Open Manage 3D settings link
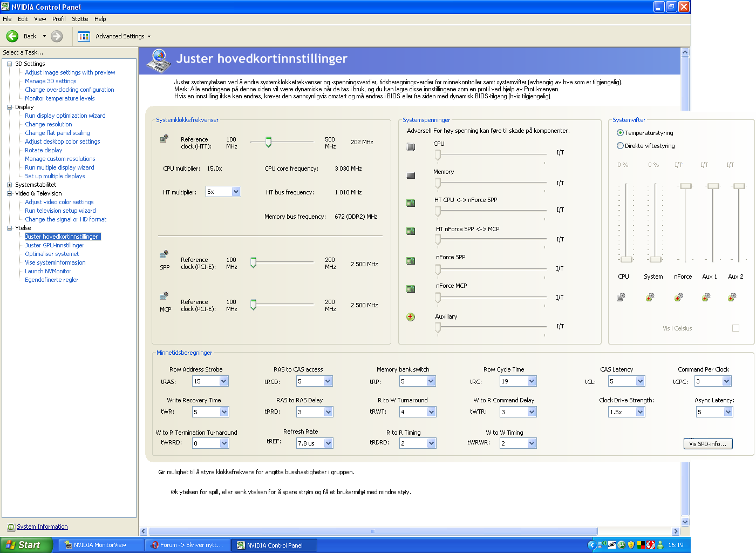The width and height of the screenshot is (756, 553). pos(51,81)
